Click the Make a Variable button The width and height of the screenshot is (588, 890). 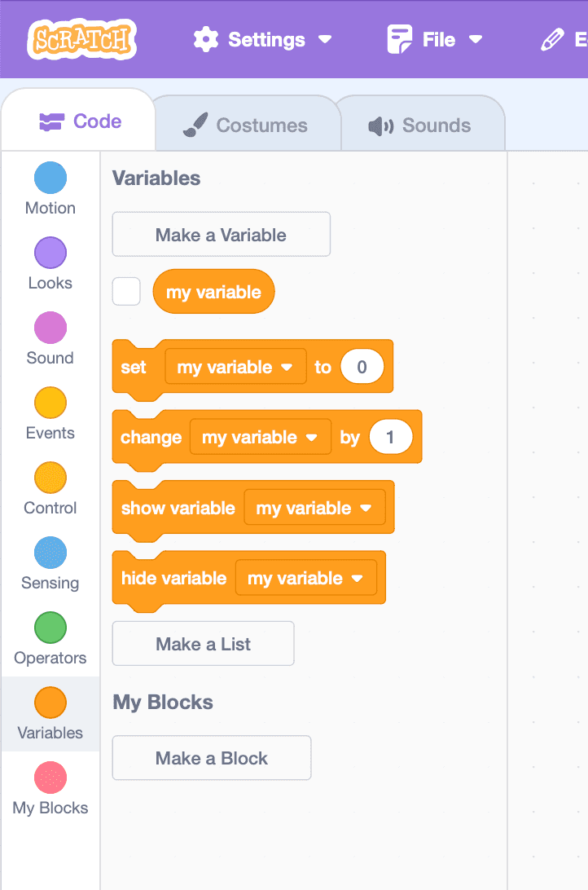[221, 235]
